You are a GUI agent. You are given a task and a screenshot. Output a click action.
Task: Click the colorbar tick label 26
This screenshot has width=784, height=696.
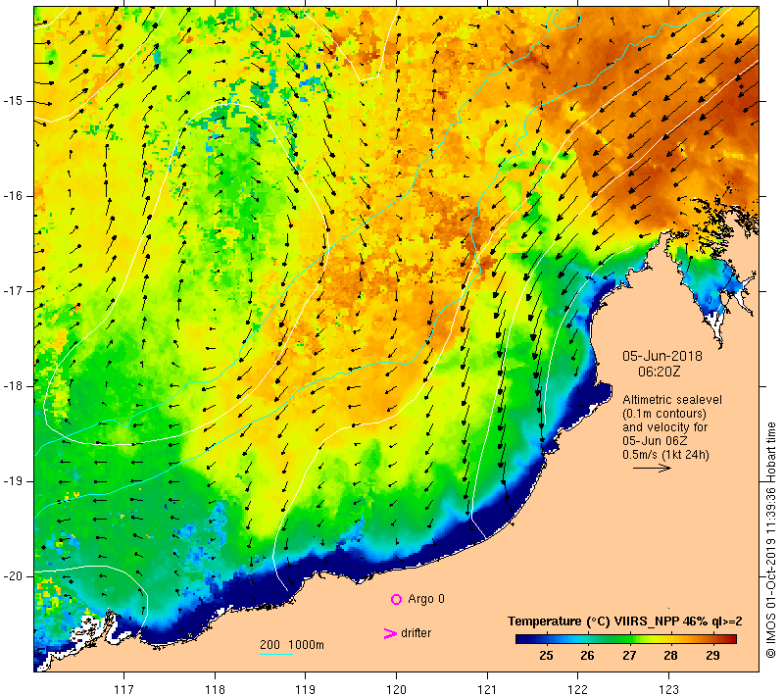click(x=587, y=656)
